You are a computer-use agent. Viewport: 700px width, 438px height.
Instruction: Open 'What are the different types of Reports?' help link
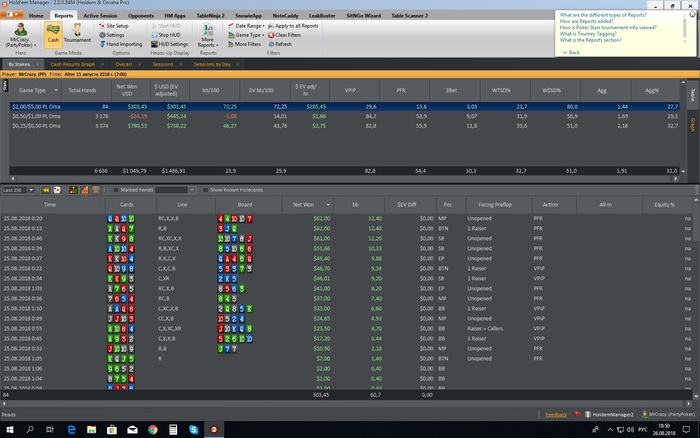tap(603, 15)
